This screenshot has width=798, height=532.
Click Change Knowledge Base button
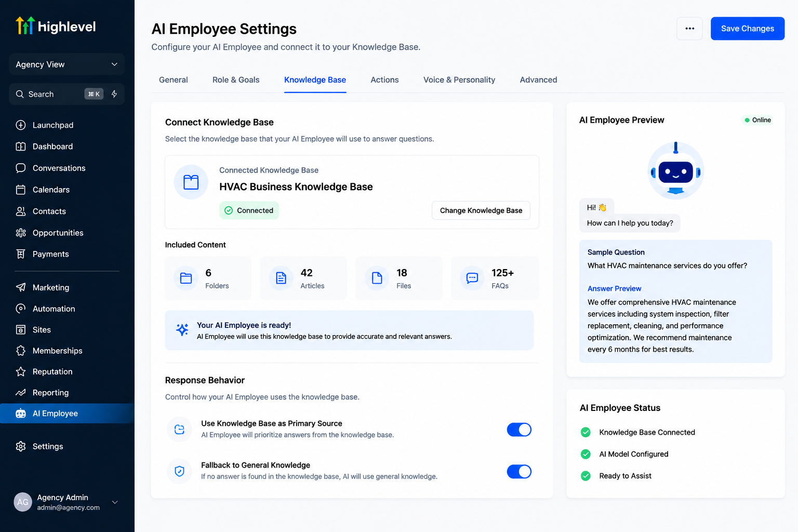[481, 210]
